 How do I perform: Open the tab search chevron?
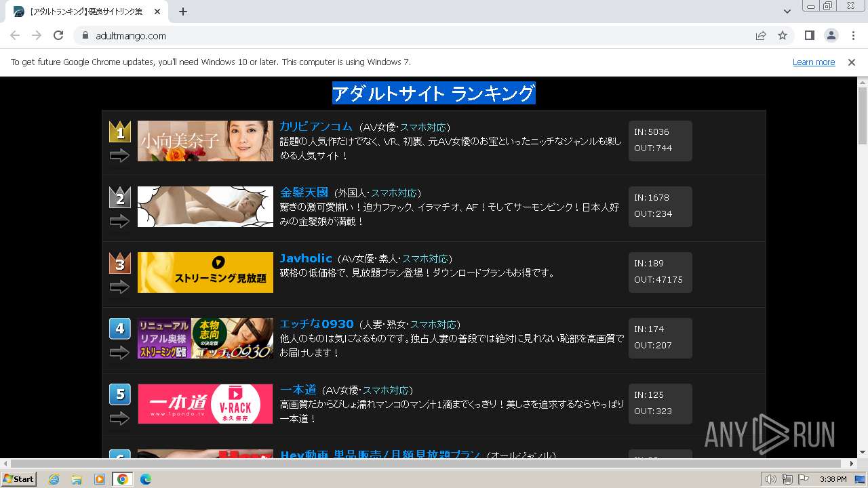coord(787,12)
